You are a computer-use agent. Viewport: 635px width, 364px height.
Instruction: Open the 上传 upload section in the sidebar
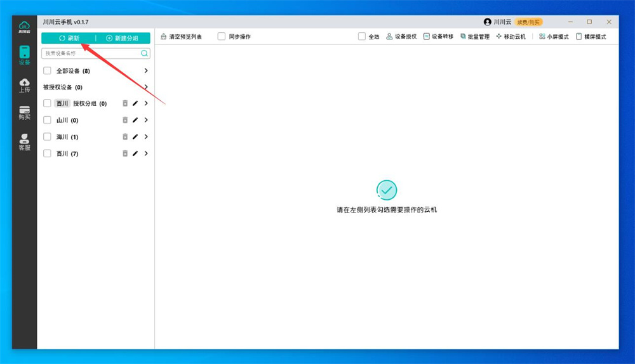[x=24, y=86]
